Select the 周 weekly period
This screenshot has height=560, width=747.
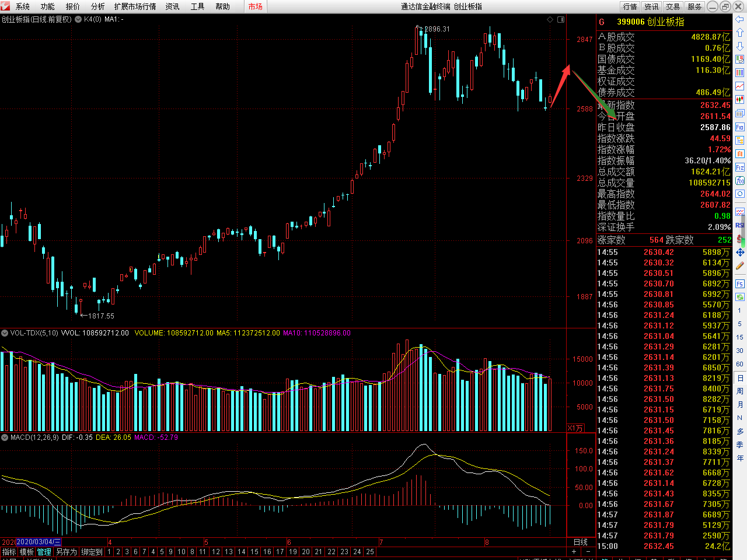[x=740, y=391]
